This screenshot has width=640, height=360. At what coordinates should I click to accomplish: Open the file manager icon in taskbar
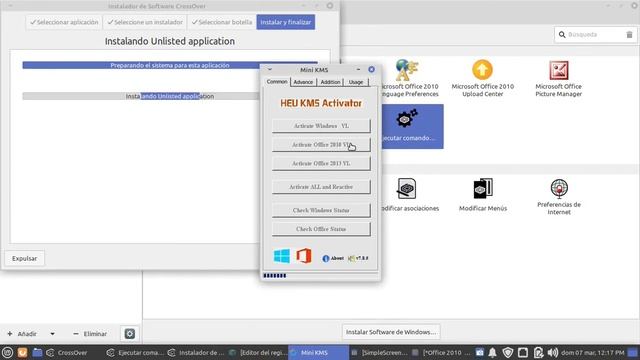click(37, 353)
